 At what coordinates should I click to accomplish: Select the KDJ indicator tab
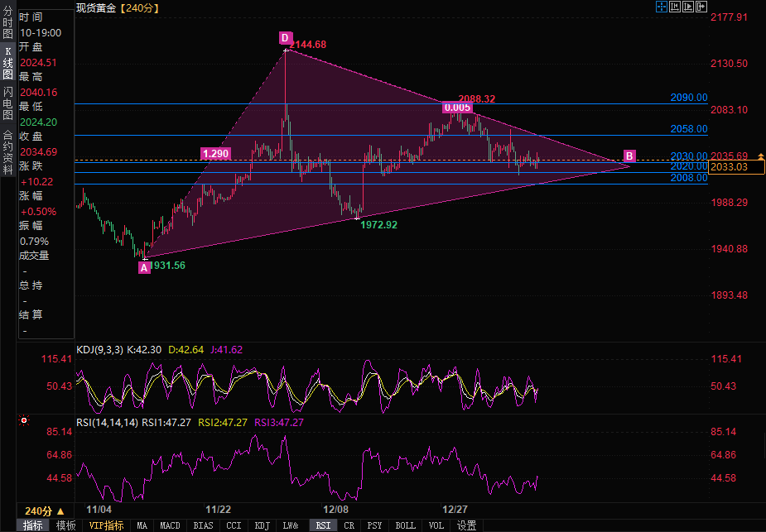pyautogui.click(x=262, y=525)
